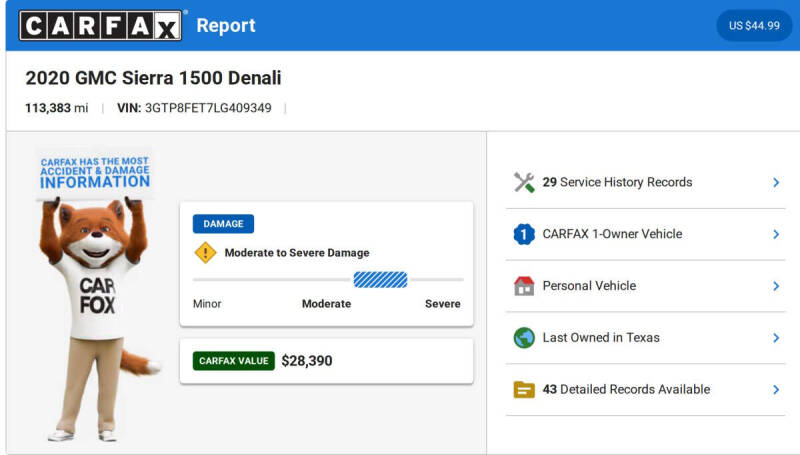Click the house icon for Personal Vehicle
This screenshot has width=800, height=455.
tap(524, 286)
